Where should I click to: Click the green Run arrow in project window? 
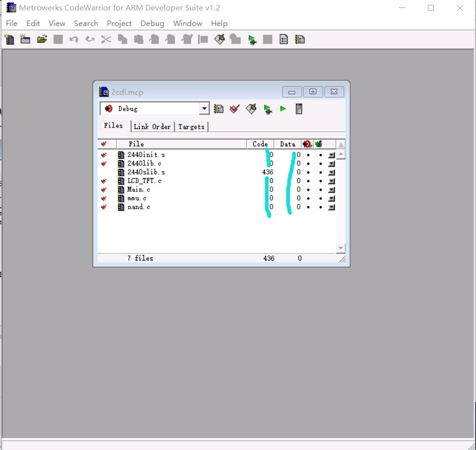[283, 109]
